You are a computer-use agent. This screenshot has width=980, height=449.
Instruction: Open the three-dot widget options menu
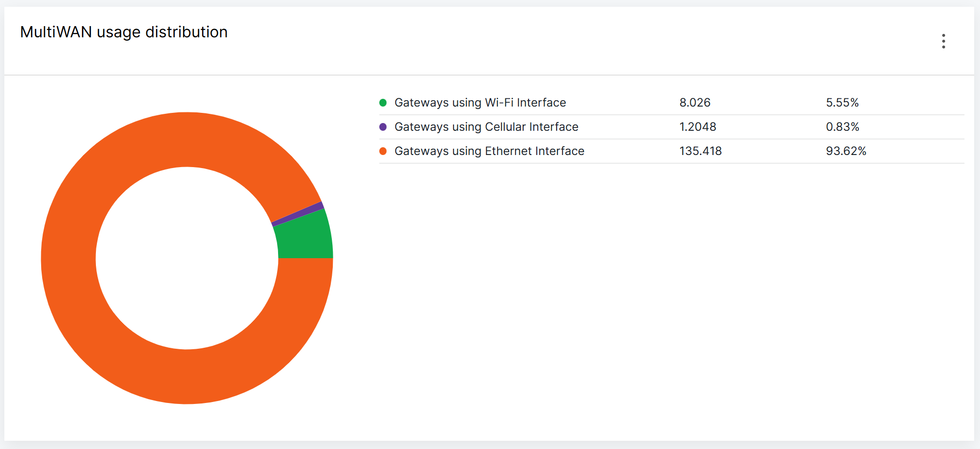tap(943, 41)
